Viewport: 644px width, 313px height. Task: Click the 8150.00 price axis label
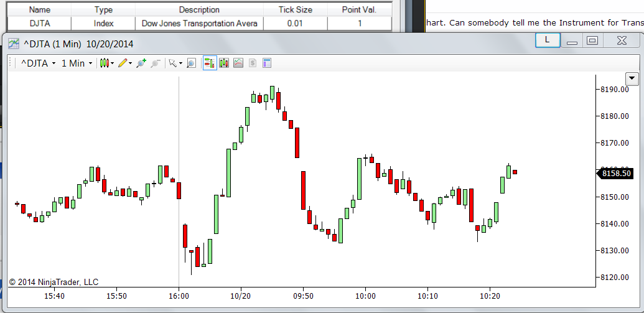pyautogui.click(x=614, y=197)
